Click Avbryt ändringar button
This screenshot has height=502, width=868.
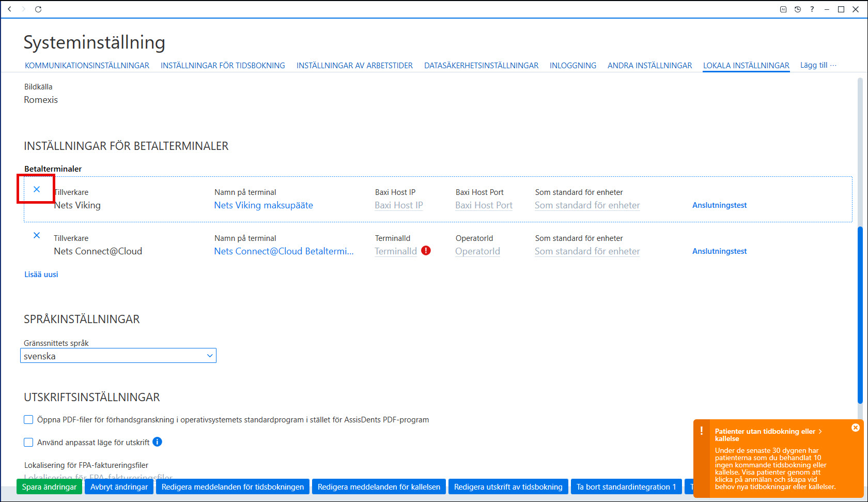(x=119, y=487)
